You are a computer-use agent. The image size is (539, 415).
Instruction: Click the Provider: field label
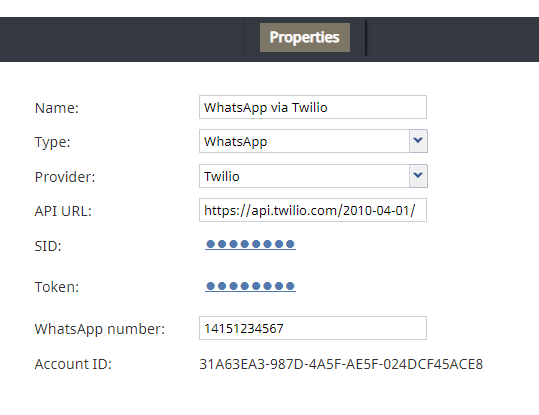coord(65,177)
